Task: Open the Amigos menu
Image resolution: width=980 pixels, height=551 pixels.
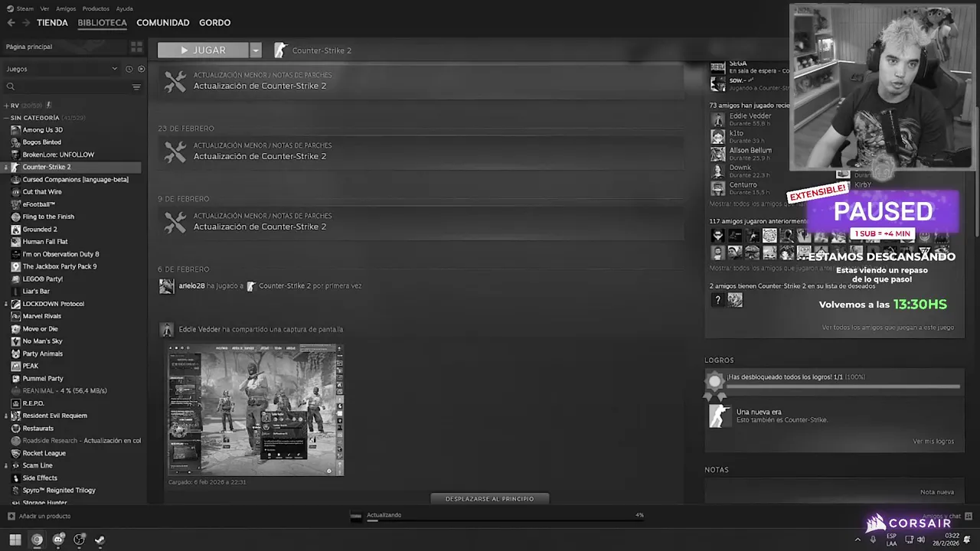Action: [66, 8]
